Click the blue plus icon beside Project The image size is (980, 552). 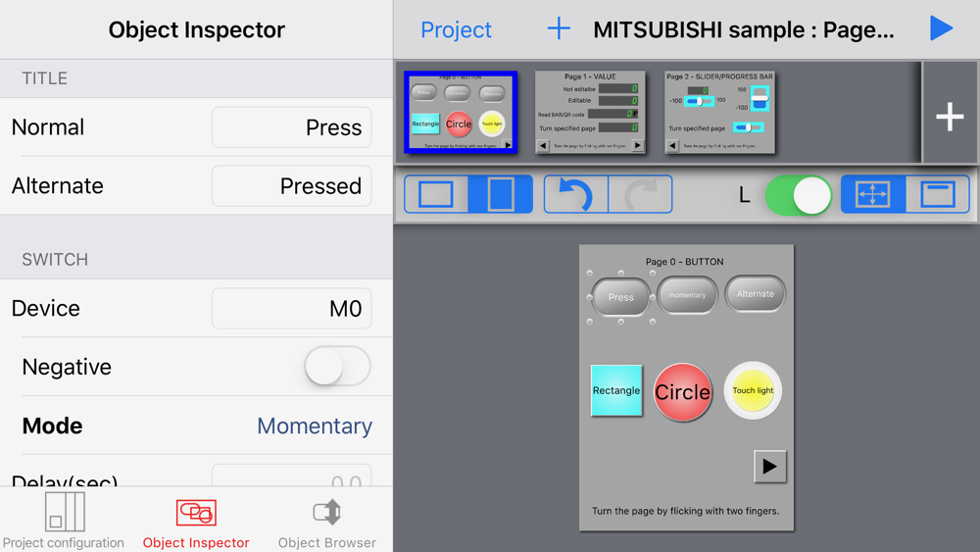point(559,28)
